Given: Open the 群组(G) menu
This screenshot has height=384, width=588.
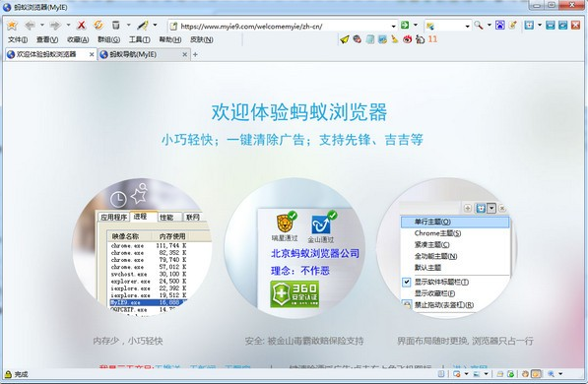Looking at the screenshot, I should pos(108,39).
